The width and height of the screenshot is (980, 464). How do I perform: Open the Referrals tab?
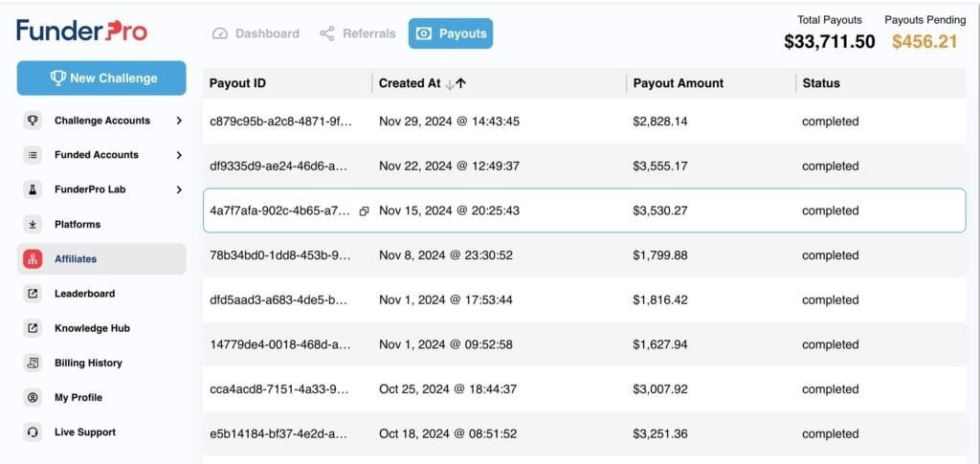(x=358, y=33)
